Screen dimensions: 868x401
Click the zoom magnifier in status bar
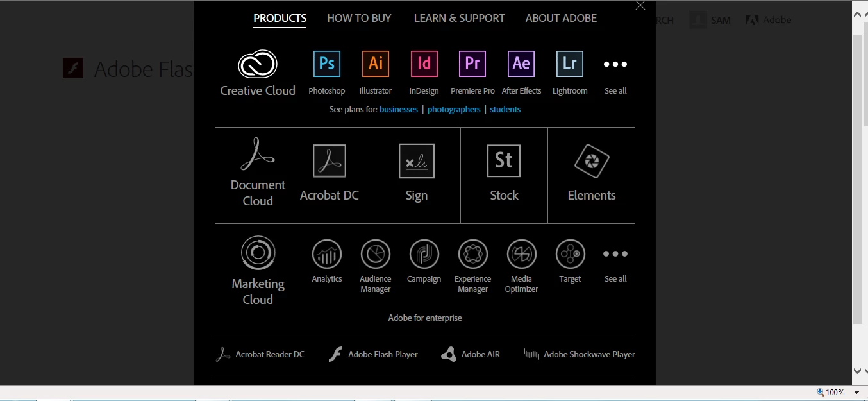pyautogui.click(x=821, y=392)
